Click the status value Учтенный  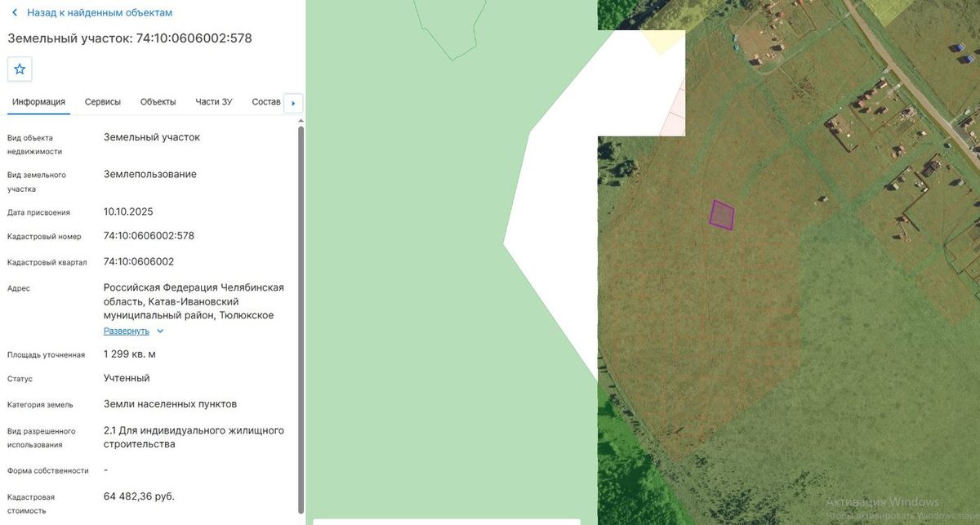pos(127,378)
